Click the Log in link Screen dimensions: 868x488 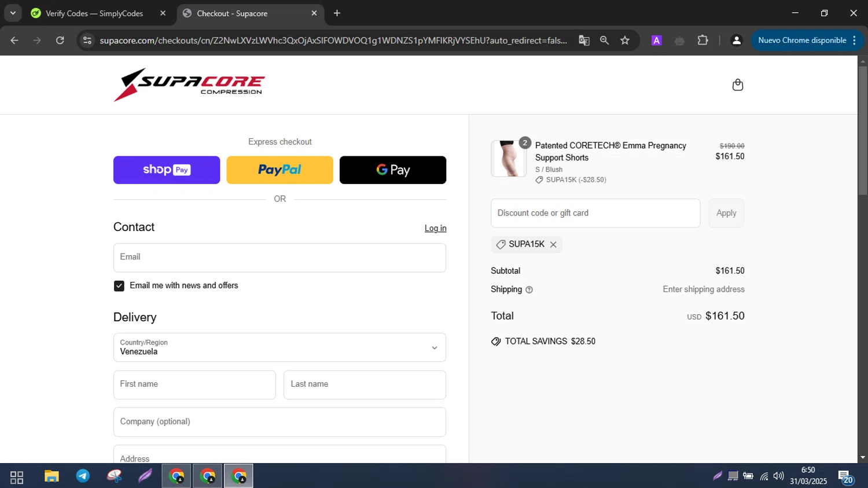[x=435, y=228]
